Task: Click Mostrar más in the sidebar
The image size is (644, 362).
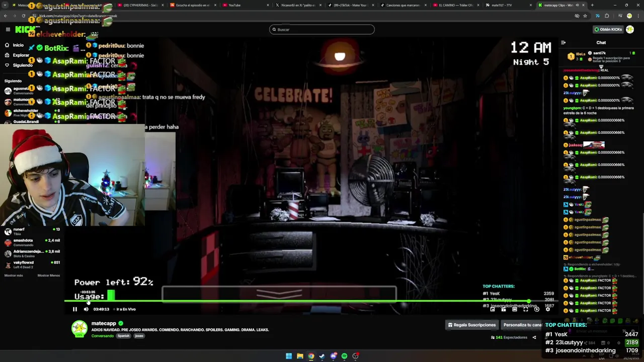Action: click(x=14, y=276)
